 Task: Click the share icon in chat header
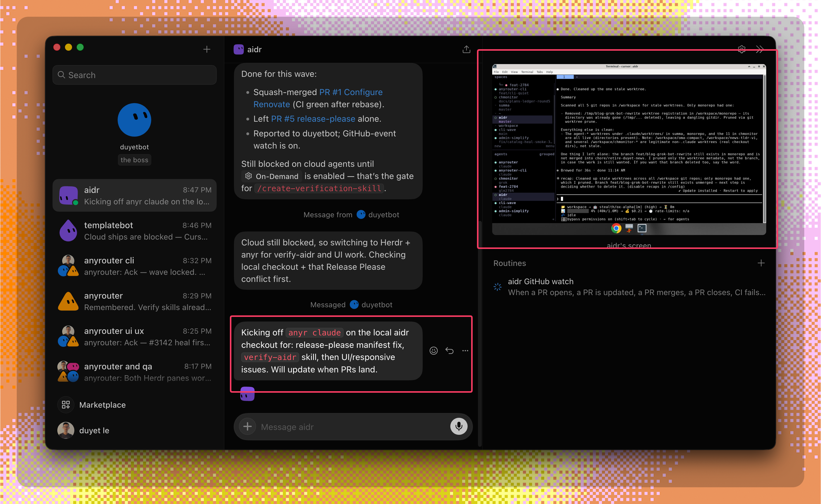466,49
